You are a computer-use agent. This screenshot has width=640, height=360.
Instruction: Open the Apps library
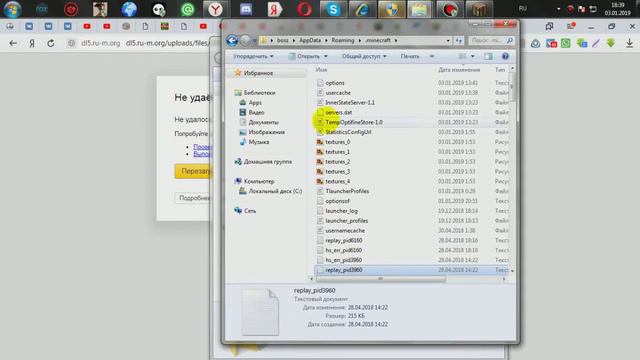click(255, 102)
